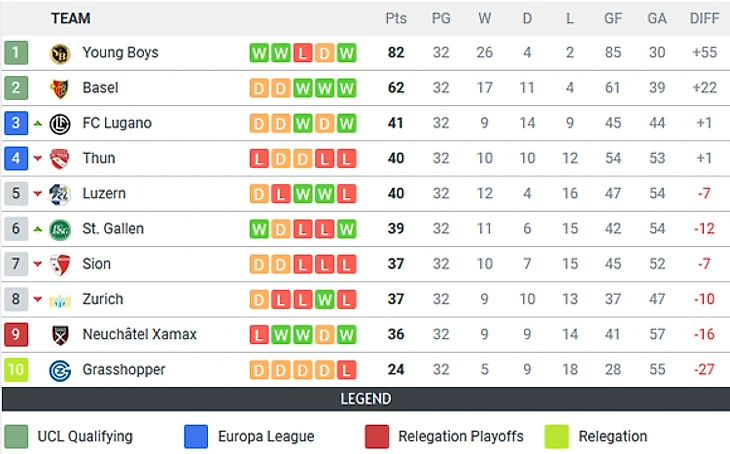This screenshot has width=730, height=454.
Task: Click the Grasshopper club logo
Action: (60, 370)
